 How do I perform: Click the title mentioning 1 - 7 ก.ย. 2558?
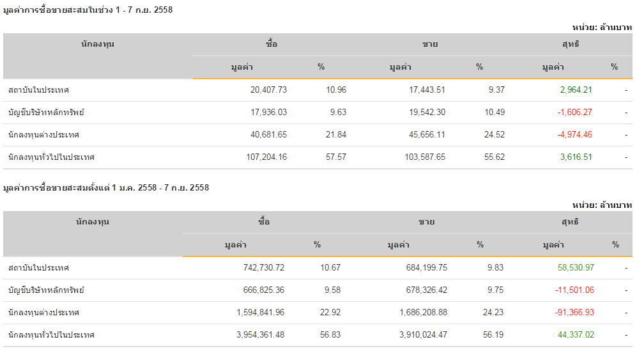tap(88, 10)
